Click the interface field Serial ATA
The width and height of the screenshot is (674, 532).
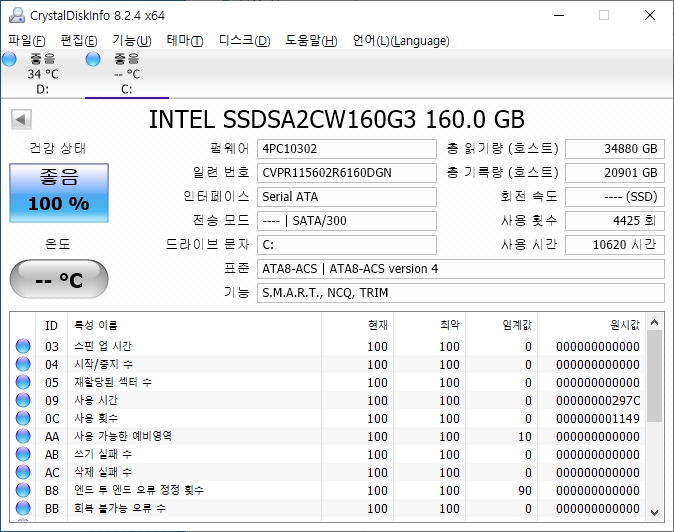tap(347, 197)
